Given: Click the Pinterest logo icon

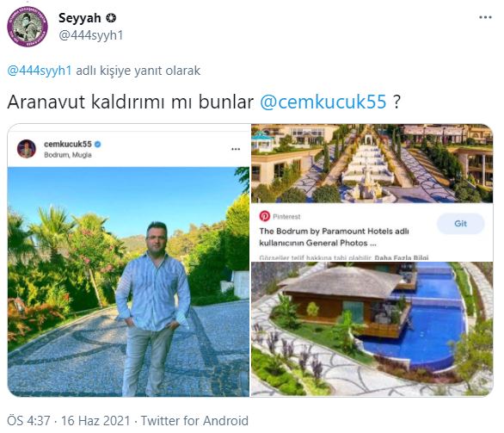Looking at the screenshot, I should point(265,216).
